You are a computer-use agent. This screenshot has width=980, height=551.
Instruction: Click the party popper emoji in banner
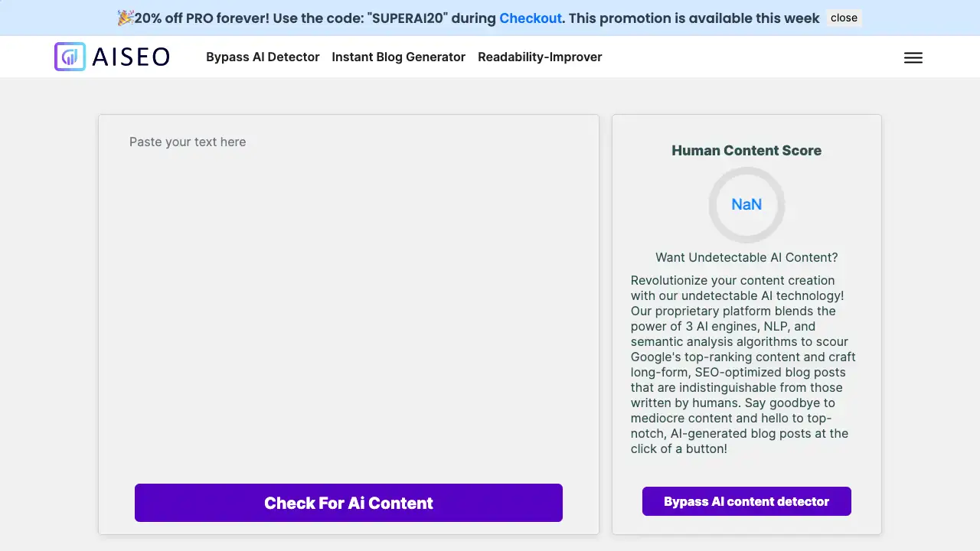pyautogui.click(x=126, y=18)
